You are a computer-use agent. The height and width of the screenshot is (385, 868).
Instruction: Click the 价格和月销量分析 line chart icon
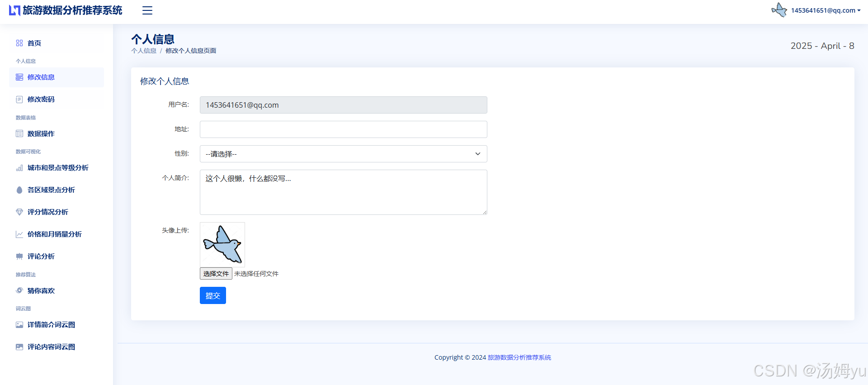pos(19,234)
